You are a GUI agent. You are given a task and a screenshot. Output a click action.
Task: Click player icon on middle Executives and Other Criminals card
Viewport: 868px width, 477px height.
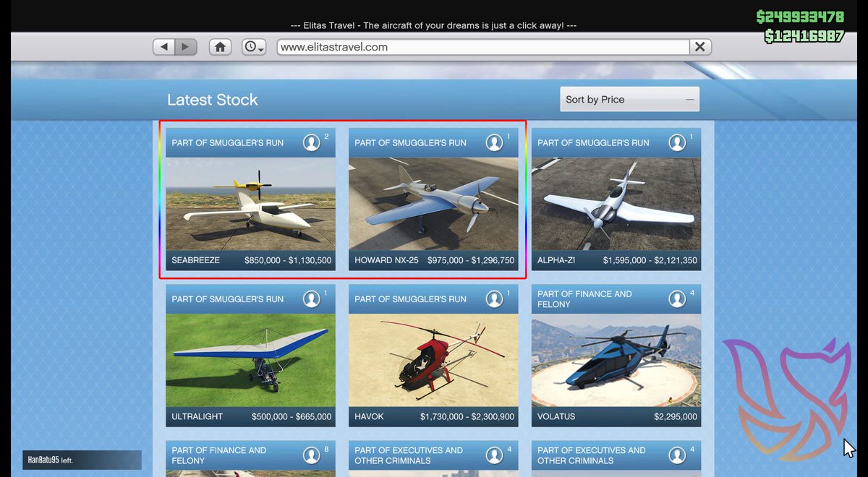495,455
